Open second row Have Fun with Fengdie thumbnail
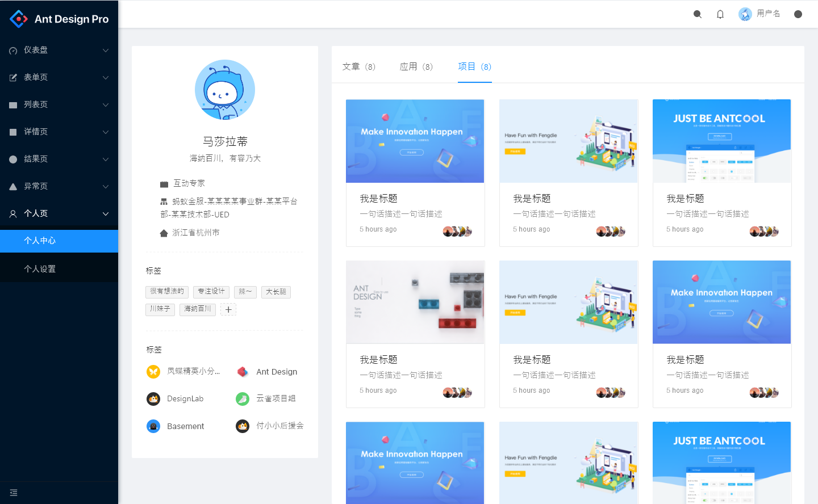Screen dimensions: 818x504 point(569,303)
